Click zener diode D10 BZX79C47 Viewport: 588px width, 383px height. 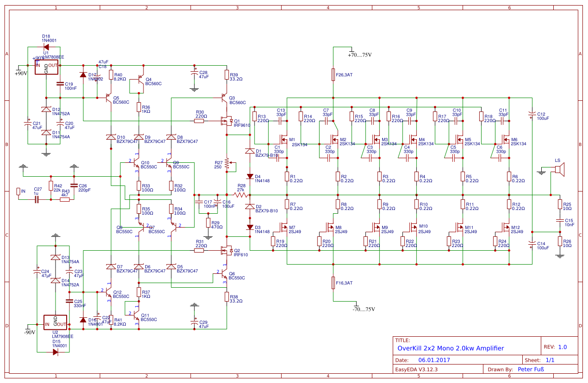[111, 136]
